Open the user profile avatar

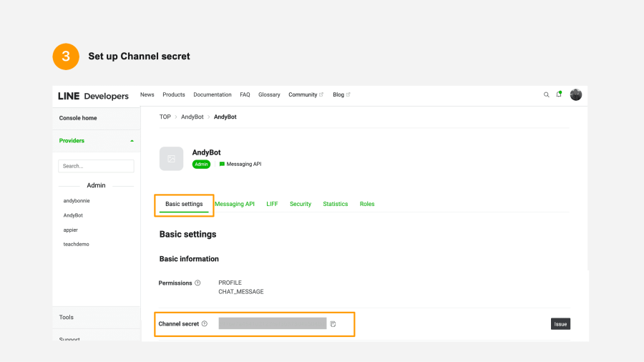576,94
